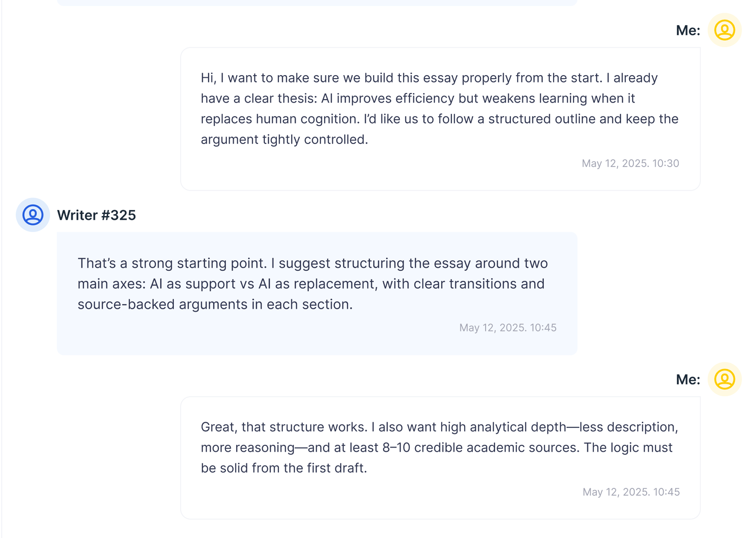Select the line starting "That's a strong starting point"
This screenshot has width=756, height=538.
coord(313,263)
